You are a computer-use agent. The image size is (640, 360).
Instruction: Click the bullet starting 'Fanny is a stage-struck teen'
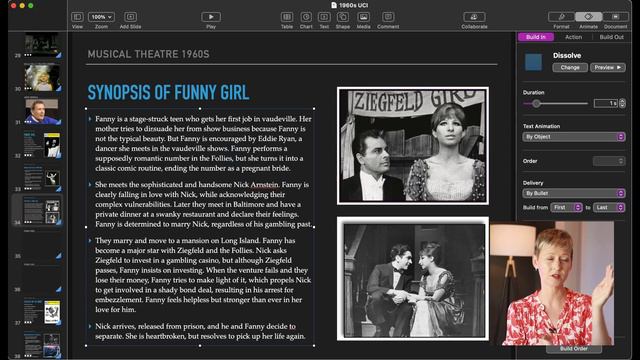(x=203, y=144)
